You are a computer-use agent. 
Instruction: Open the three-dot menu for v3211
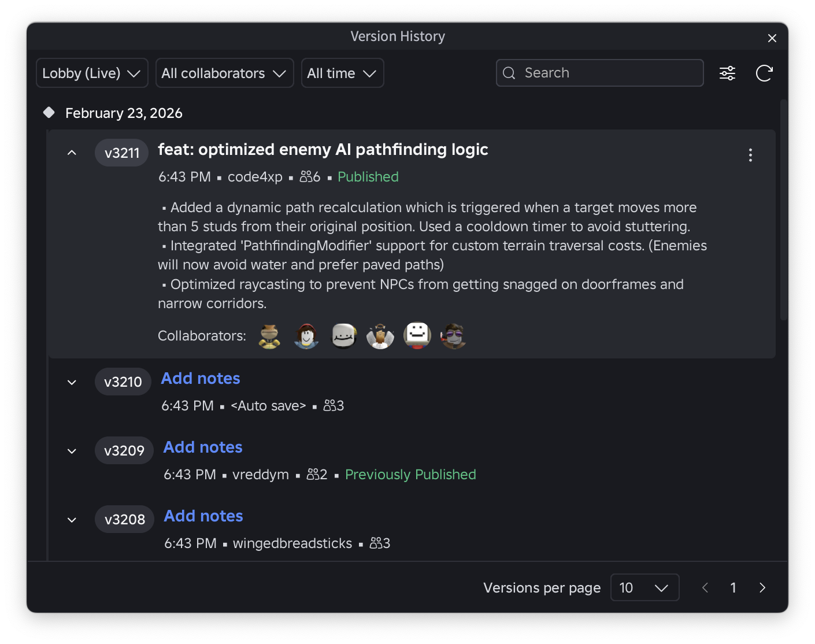pos(750,155)
